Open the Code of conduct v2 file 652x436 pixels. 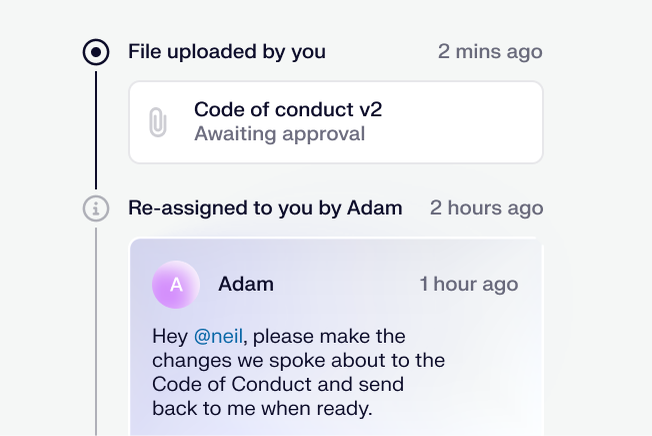[288, 109]
